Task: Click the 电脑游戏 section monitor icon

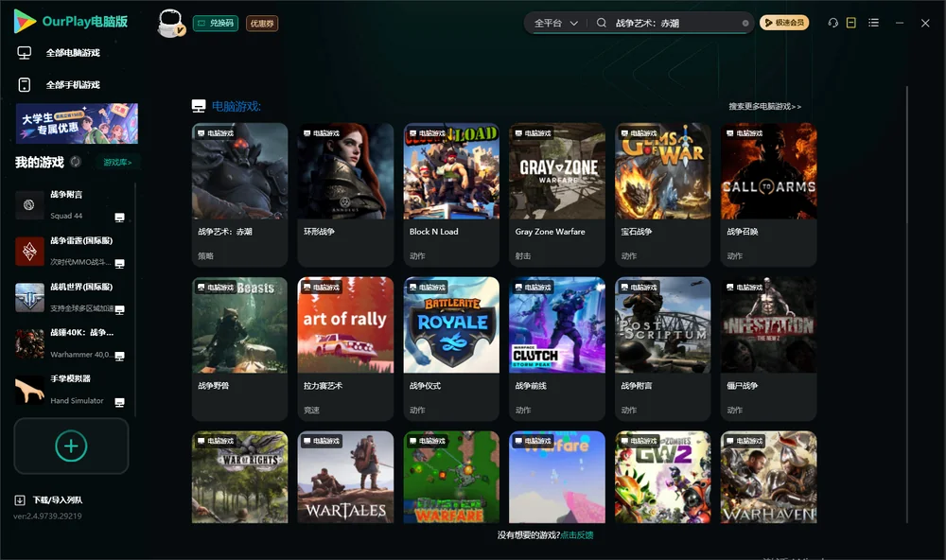Action: tap(199, 106)
